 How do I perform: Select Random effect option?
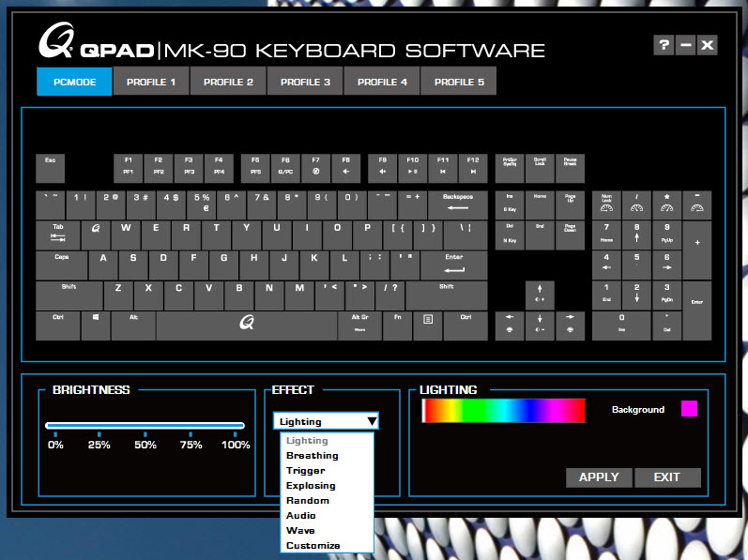tap(328, 500)
